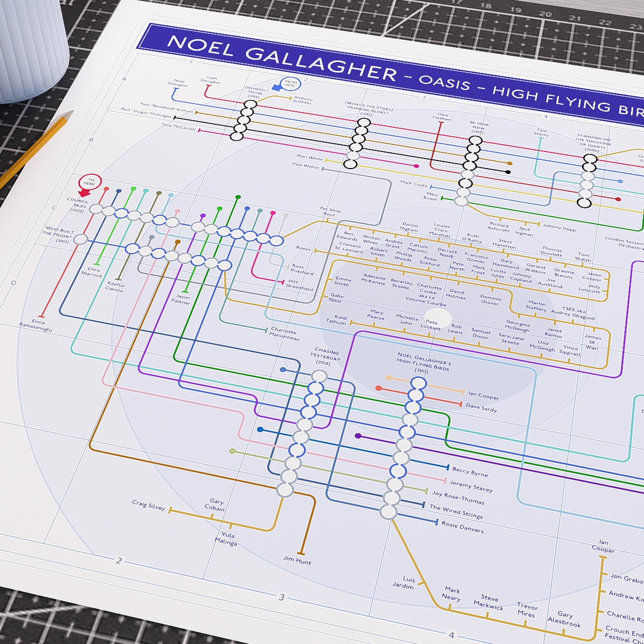Select the name 'Vula Malinga'
The width and height of the screenshot is (644, 644).
point(226,539)
